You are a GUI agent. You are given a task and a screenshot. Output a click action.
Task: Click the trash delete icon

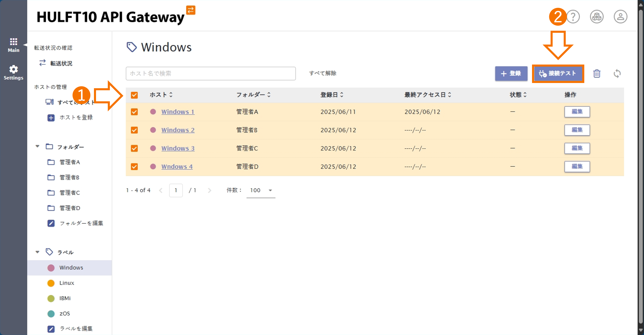(596, 73)
